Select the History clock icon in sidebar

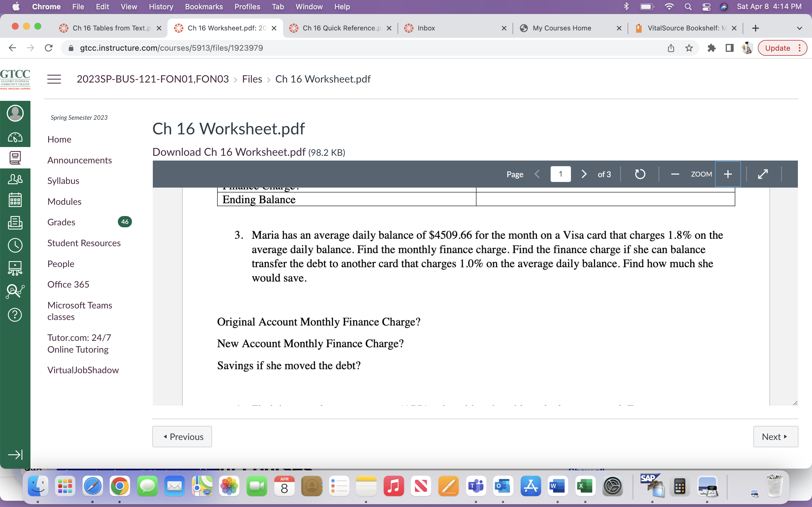tap(15, 245)
